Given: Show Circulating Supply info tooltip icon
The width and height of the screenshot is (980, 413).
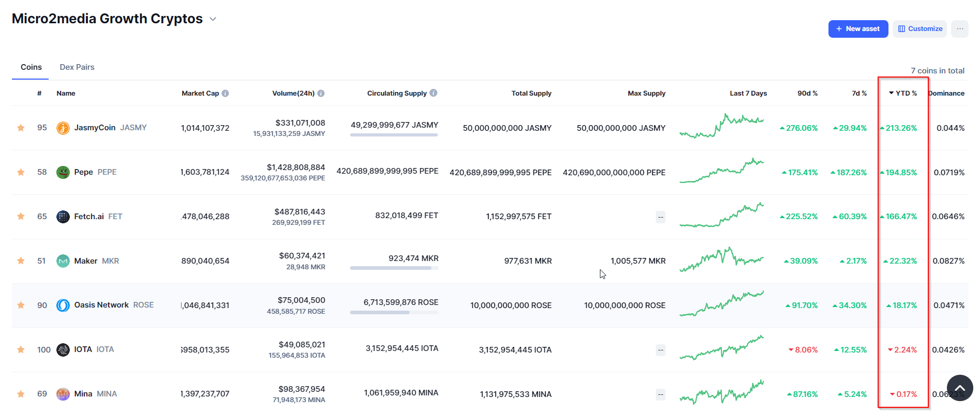Looking at the screenshot, I should pos(433,93).
